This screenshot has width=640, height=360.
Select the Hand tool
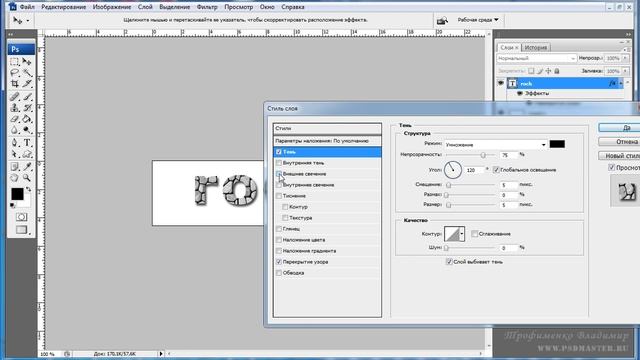coord(15,178)
